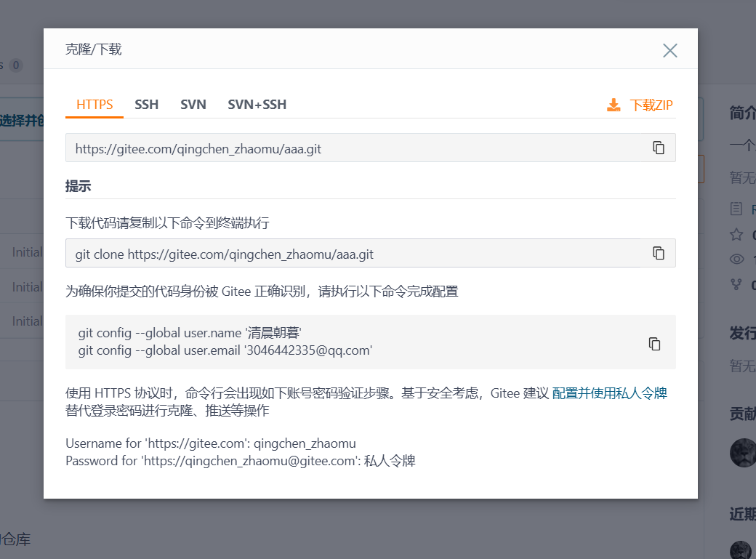Viewport: 756px width, 559px height.
Task: Click the download icon beside 下载ZIP
Action: 614,105
